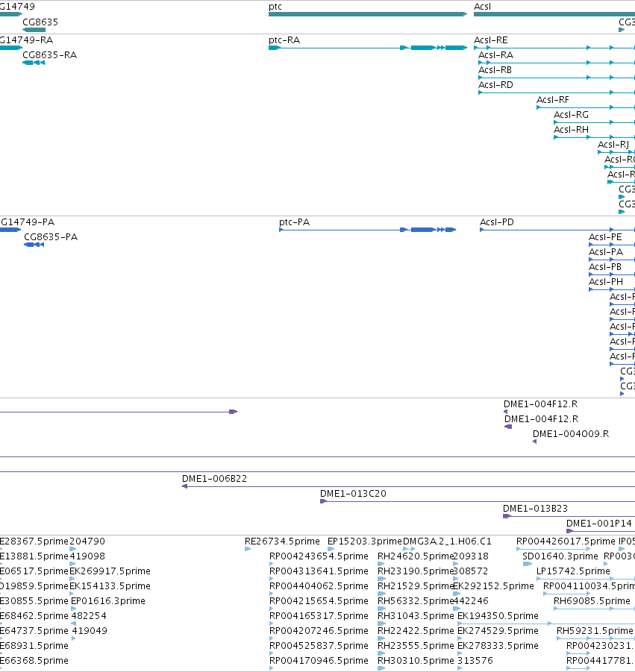Open protein Acsl-PB
Image resolution: width=635 pixels, height=672 pixels.
605,267
